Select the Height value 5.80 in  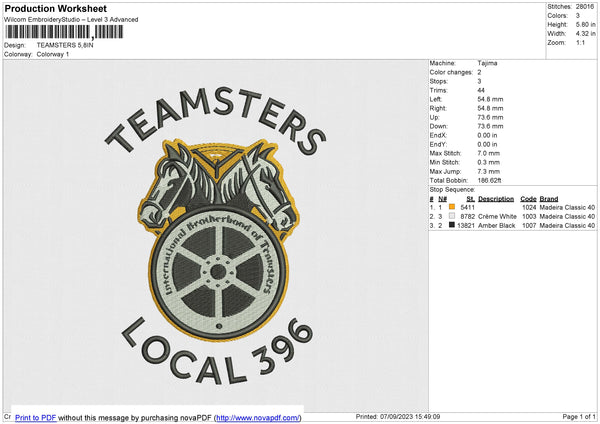point(585,24)
